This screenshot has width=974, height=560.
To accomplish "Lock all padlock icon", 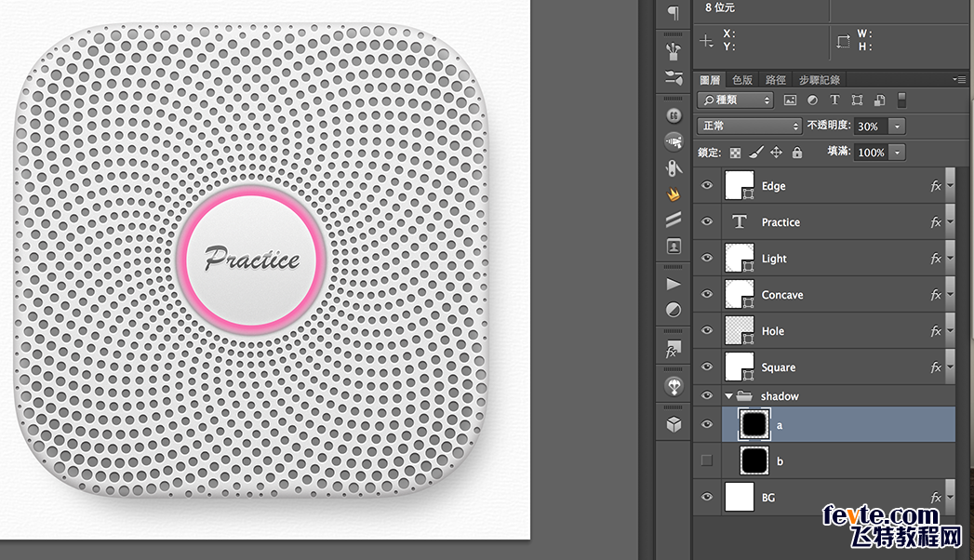I will [x=797, y=153].
